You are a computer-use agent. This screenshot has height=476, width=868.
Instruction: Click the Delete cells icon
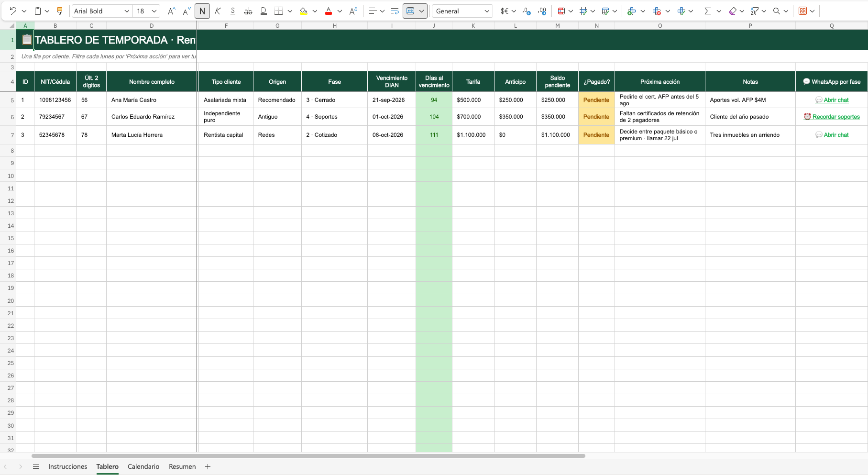coord(657,11)
